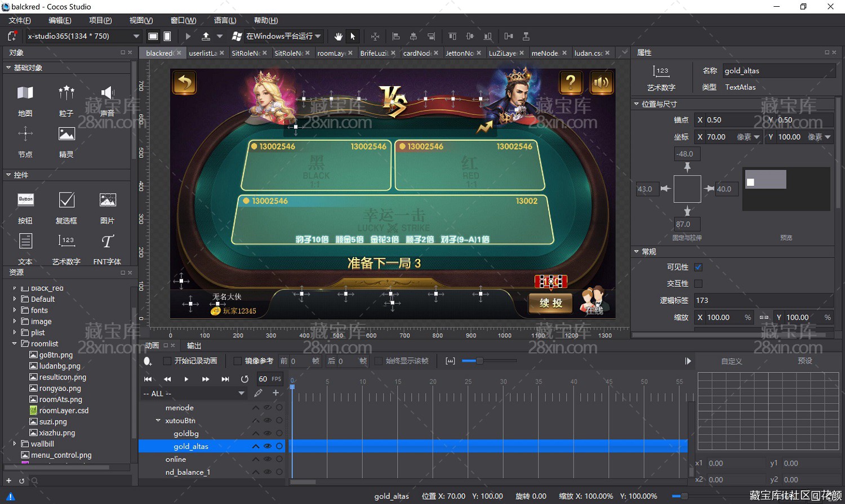Viewport: 845px width, 504px height.
Task: Edit animation name with pencil icon
Action: [x=258, y=393]
